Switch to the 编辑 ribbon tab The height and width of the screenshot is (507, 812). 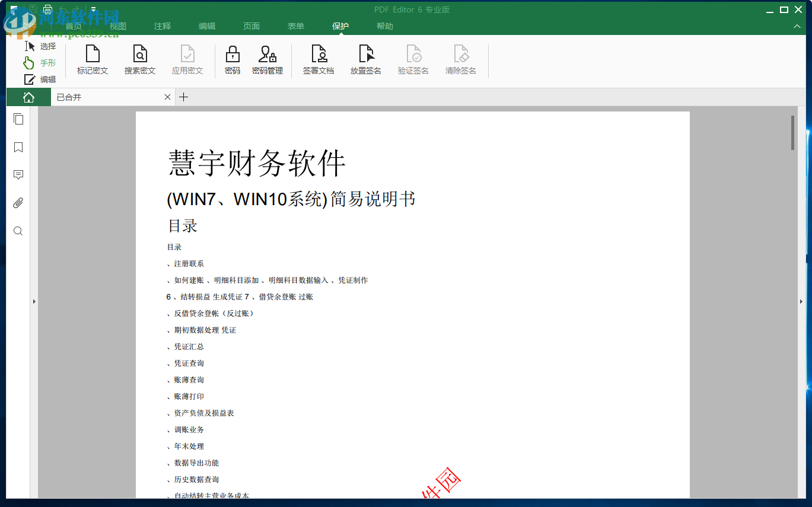(x=207, y=26)
